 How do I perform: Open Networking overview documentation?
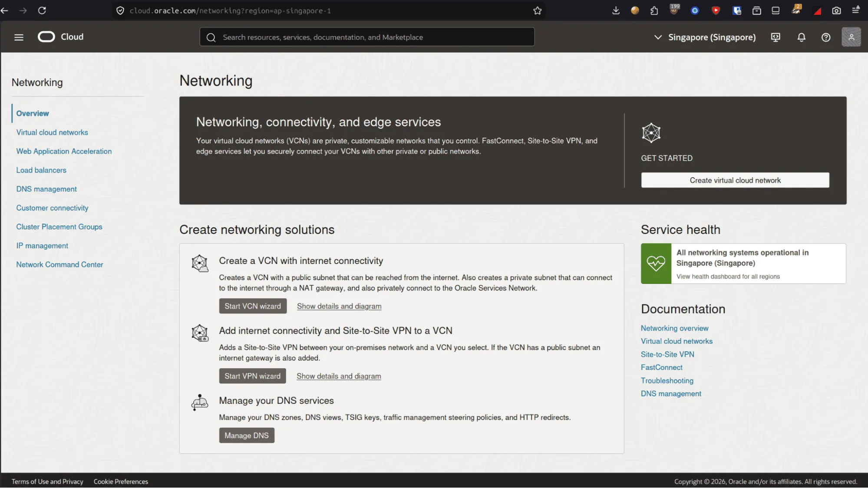pos(675,328)
